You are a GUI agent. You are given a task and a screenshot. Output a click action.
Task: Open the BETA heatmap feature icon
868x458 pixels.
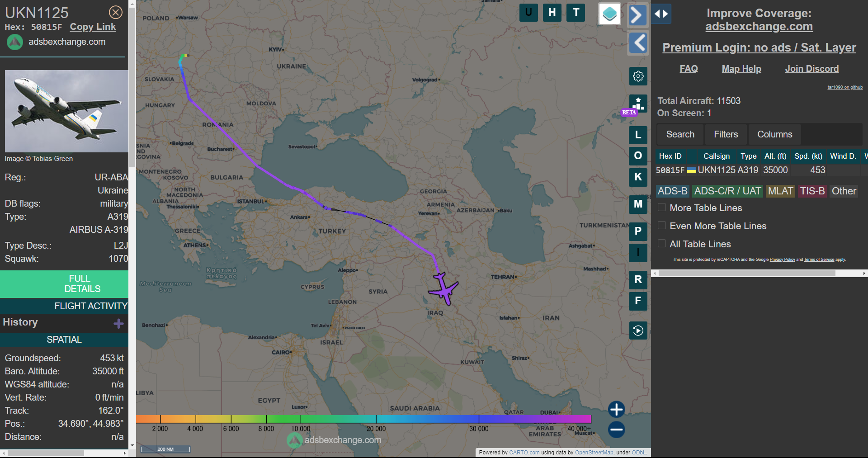pos(638,104)
